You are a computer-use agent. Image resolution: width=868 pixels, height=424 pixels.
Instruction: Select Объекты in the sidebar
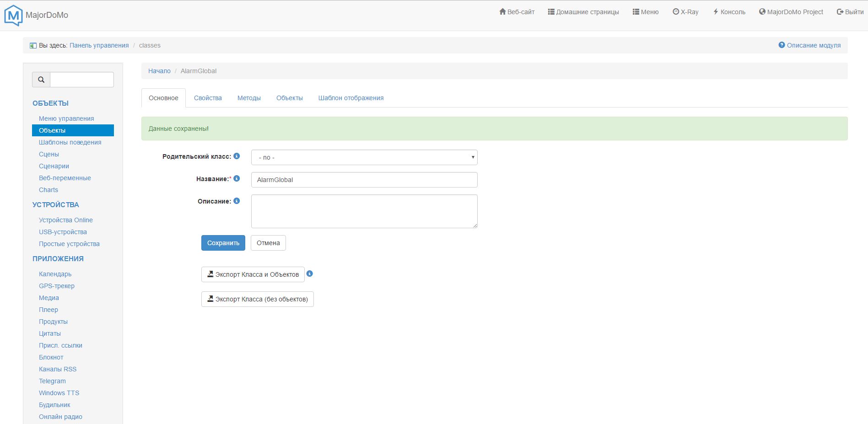[73, 130]
